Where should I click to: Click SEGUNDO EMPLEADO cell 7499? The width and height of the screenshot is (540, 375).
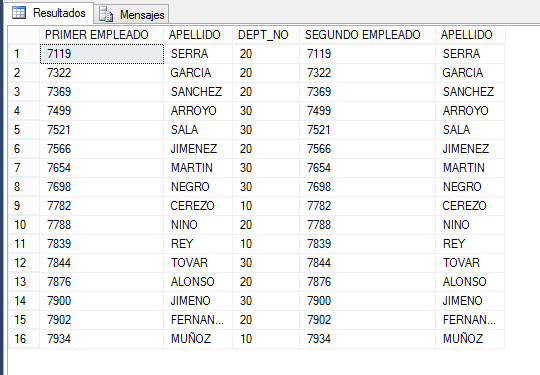[367, 111]
